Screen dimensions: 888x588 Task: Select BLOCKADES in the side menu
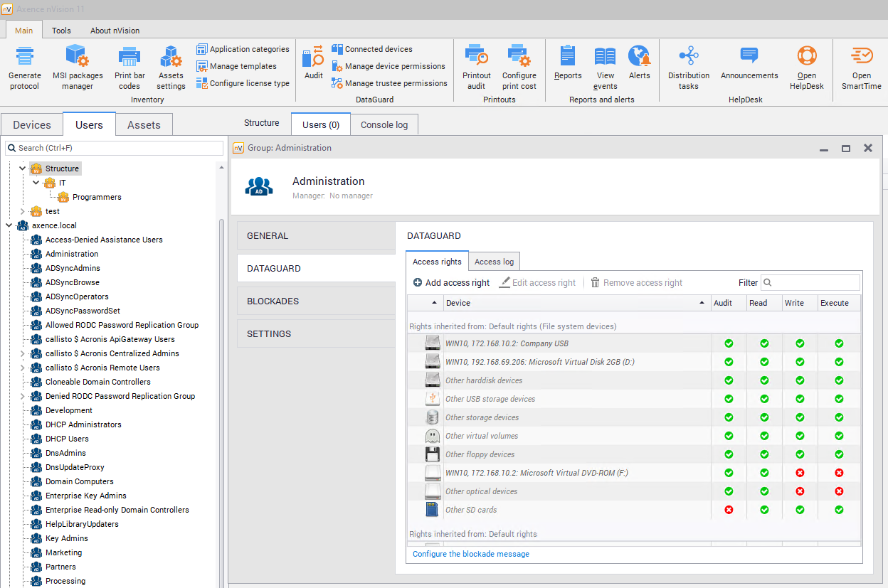coord(273,301)
